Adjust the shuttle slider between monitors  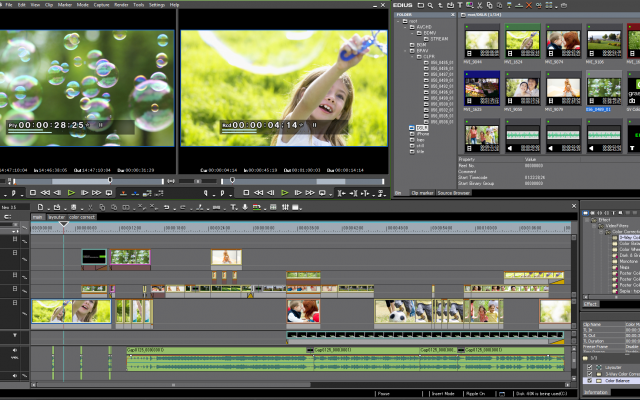pyautogui.click(x=198, y=181)
